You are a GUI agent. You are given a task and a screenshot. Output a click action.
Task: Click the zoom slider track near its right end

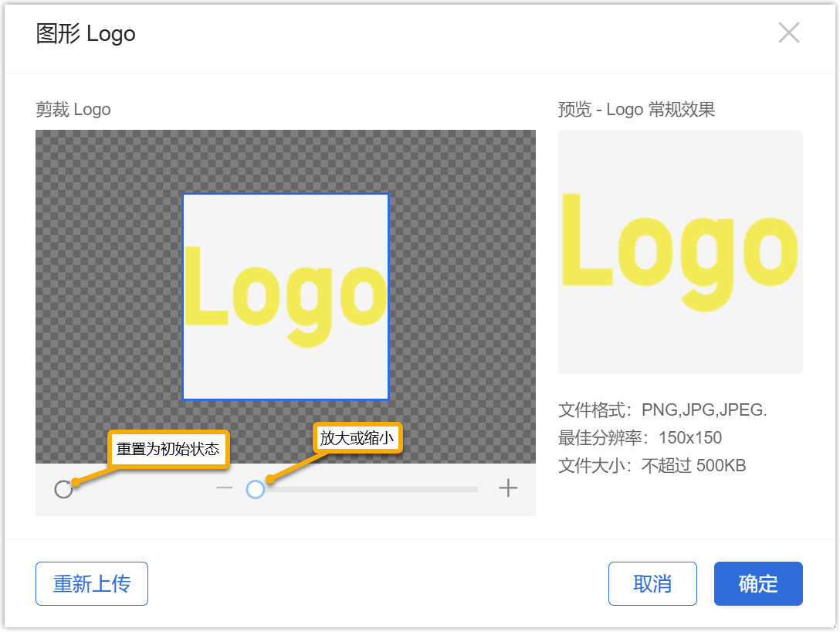click(463, 489)
